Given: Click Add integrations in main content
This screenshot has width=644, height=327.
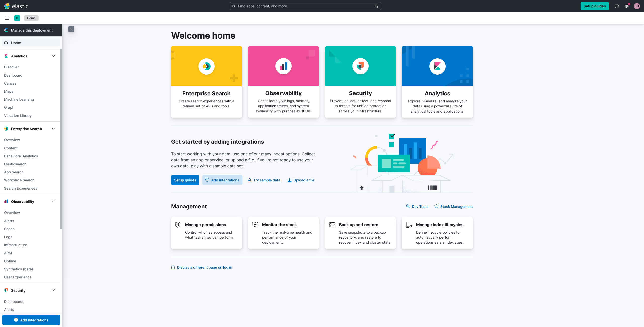Looking at the screenshot, I should coord(222,180).
